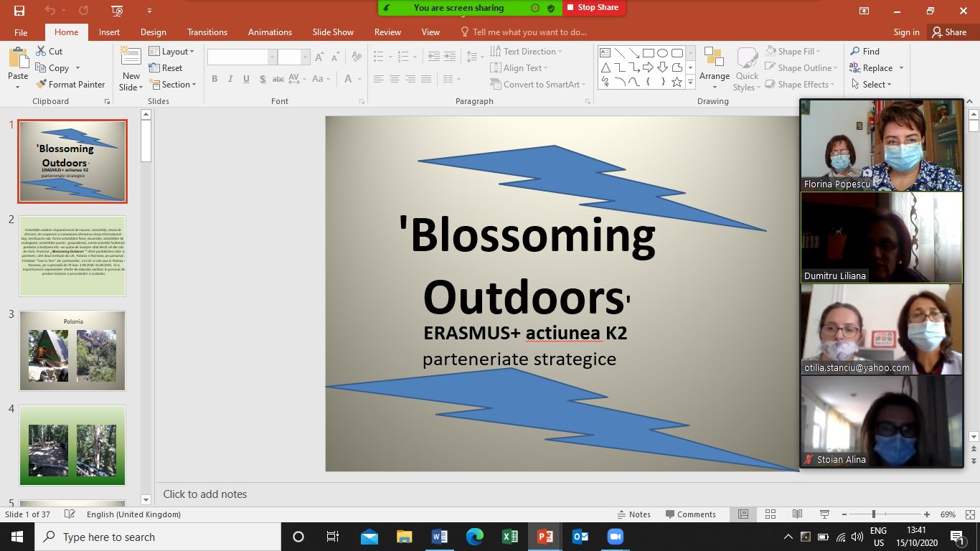Click the Share button at top right
Viewport: 980px width, 551px height.
[x=948, y=32]
